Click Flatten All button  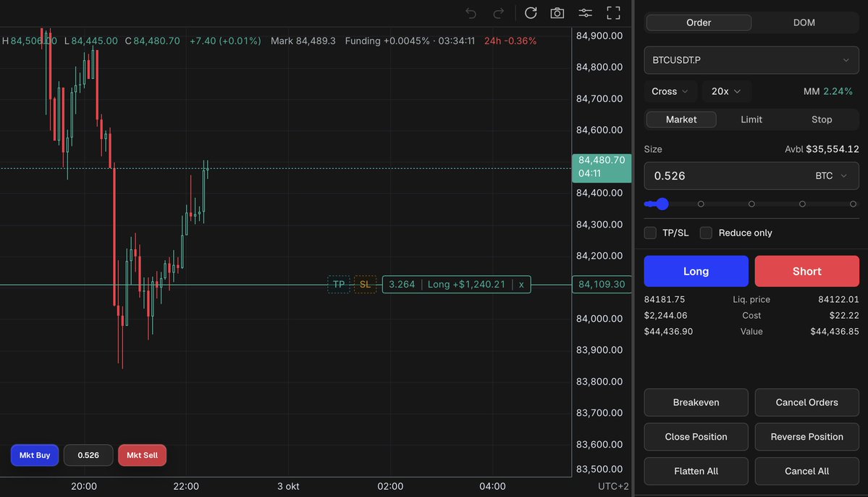coord(696,471)
